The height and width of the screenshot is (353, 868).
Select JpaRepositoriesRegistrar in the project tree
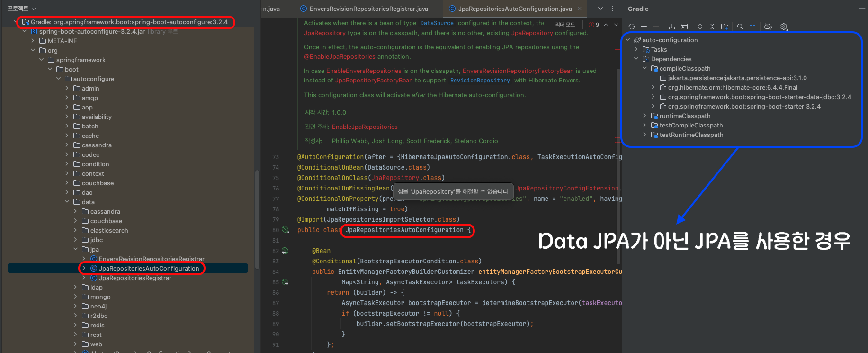(135, 278)
